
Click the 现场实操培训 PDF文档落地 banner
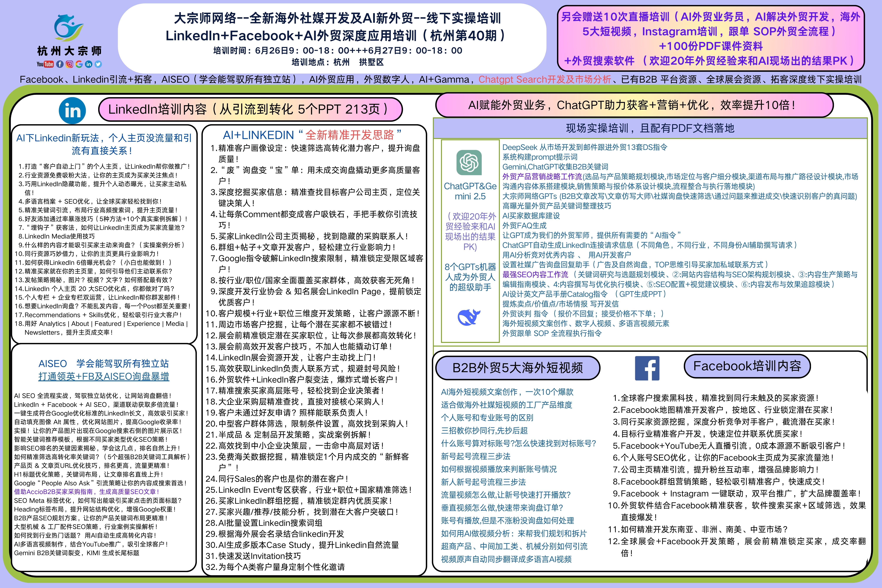[x=650, y=128]
